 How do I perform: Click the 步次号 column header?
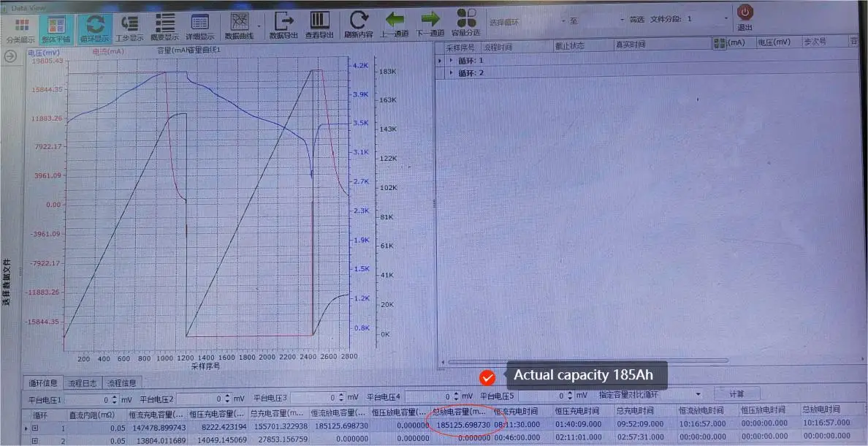(815, 42)
